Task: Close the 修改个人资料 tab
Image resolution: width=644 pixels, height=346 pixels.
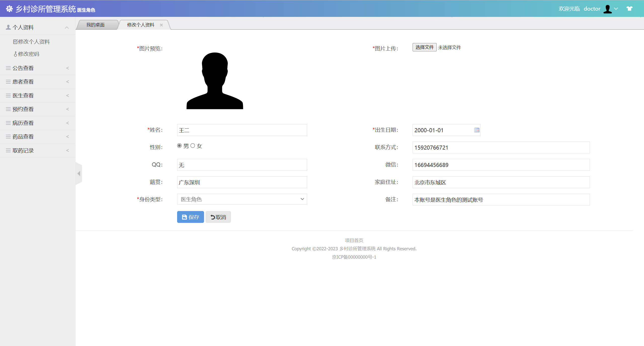Action: coord(162,25)
